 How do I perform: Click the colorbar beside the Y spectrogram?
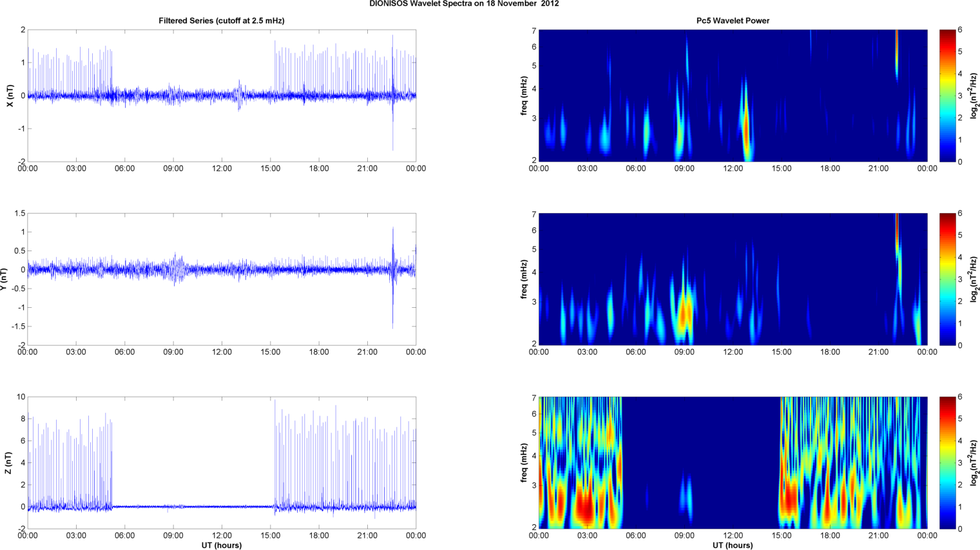click(x=946, y=279)
